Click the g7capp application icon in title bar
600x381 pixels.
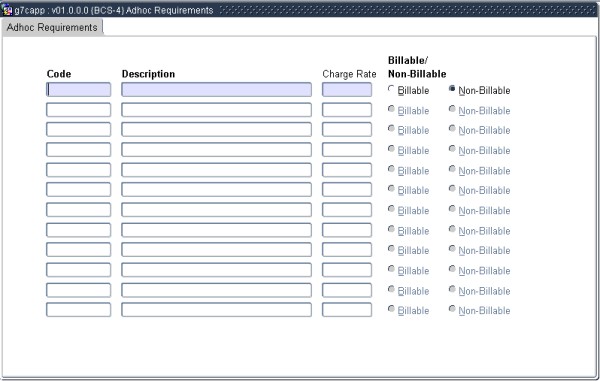click(x=7, y=10)
